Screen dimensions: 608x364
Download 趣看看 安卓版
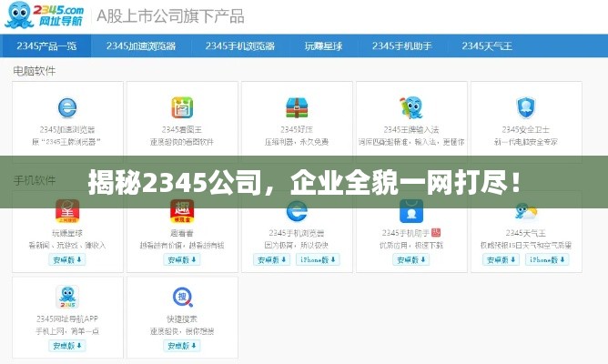[x=182, y=259]
